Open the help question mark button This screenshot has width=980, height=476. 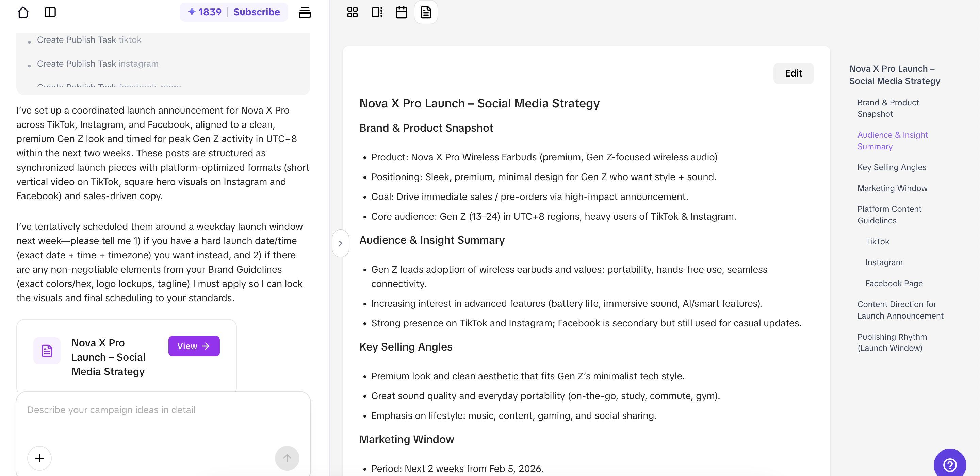point(950,464)
